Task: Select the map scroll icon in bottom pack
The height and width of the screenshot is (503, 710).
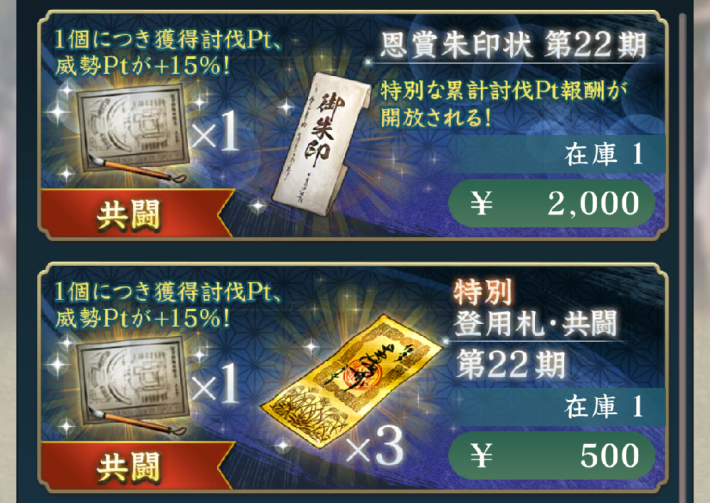Action: [132, 385]
